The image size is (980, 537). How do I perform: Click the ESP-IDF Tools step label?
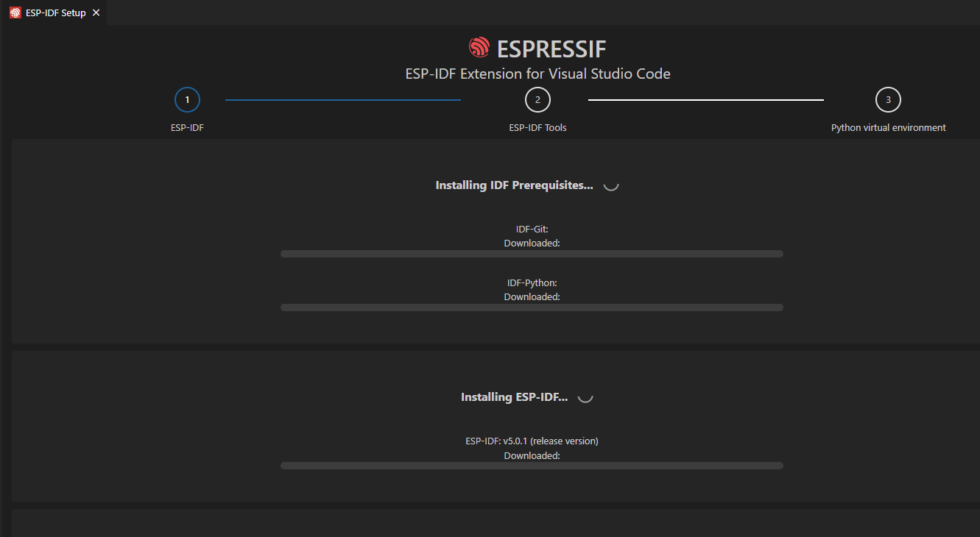[x=537, y=127]
